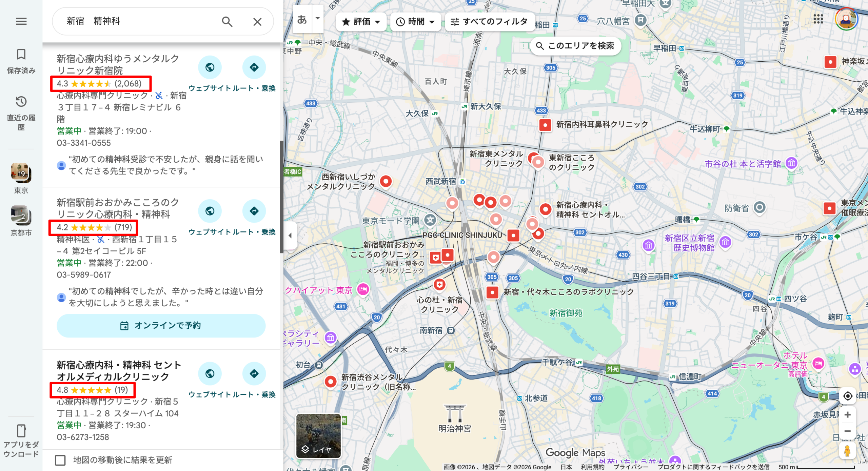868x471 pixels.
Task: Get directions to 新宿駅前おおかみこころのクリニック via route icon
Action: [x=255, y=211]
